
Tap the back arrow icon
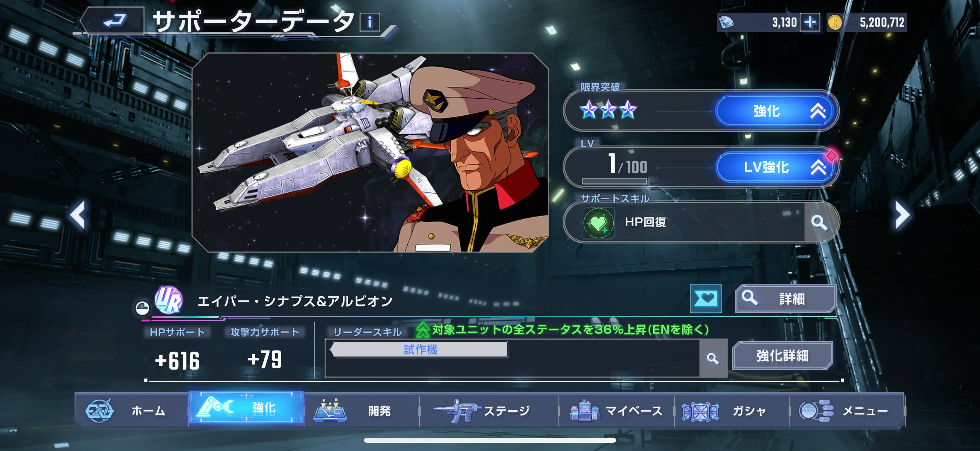point(113,21)
